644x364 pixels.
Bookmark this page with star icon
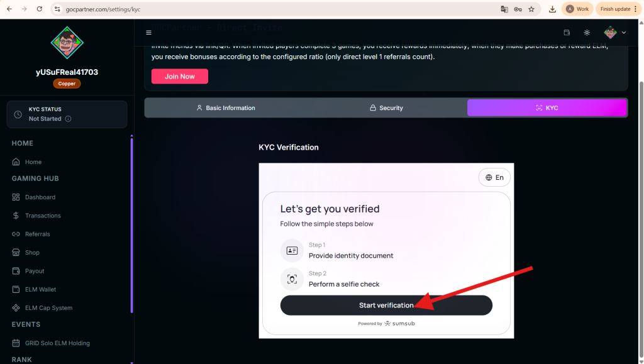tap(531, 9)
